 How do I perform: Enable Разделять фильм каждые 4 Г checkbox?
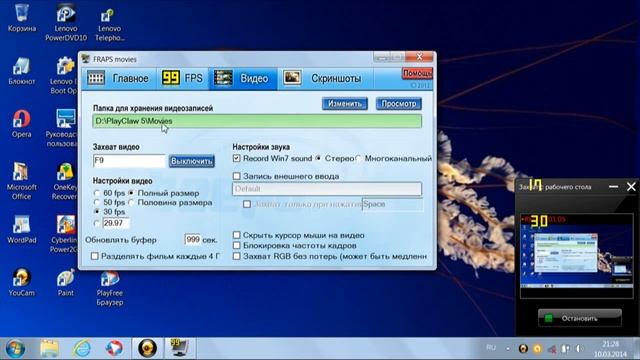pyautogui.click(x=95, y=256)
